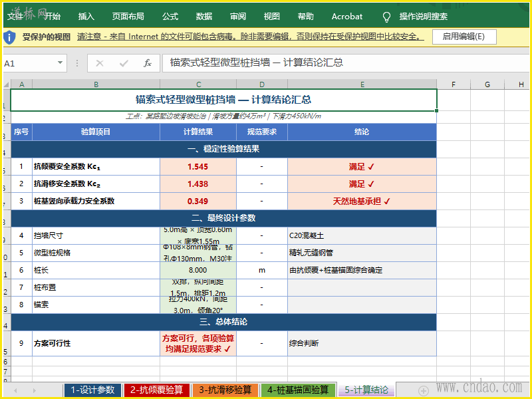532x399 pixels.
Task: Click the 桩长 value 8.000
Action: 198,270
